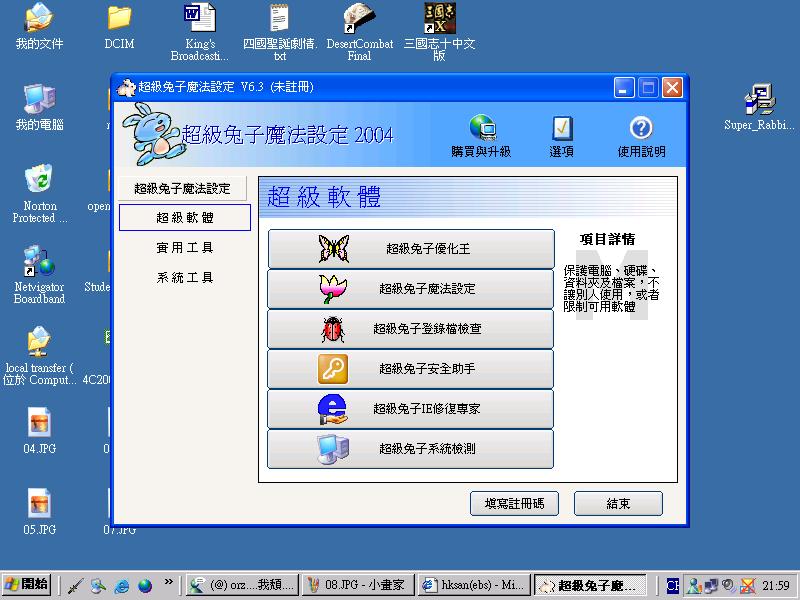
Task: Launch the magnifier network icon in Quick Launch
Action: click(x=98, y=585)
